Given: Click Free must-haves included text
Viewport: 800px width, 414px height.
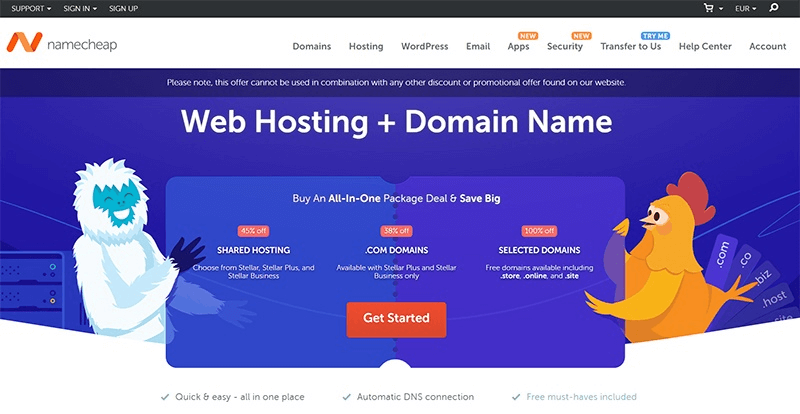Looking at the screenshot, I should tap(582, 397).
